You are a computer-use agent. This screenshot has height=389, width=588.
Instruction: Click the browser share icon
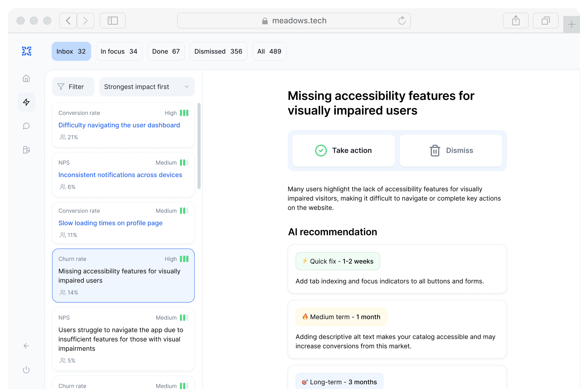pos(515,21)
